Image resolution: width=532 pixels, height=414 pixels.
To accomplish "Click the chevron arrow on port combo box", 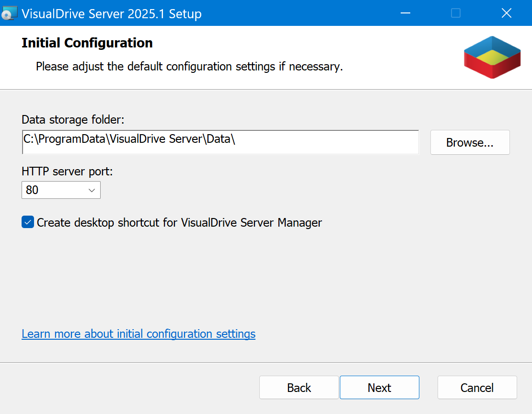I will pos(92,190).
